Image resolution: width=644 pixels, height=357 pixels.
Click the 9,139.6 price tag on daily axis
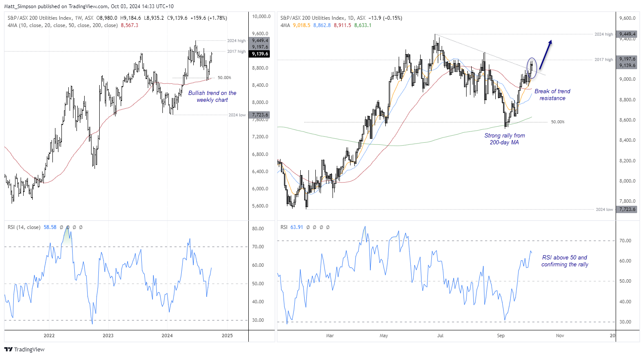(628, 65)
